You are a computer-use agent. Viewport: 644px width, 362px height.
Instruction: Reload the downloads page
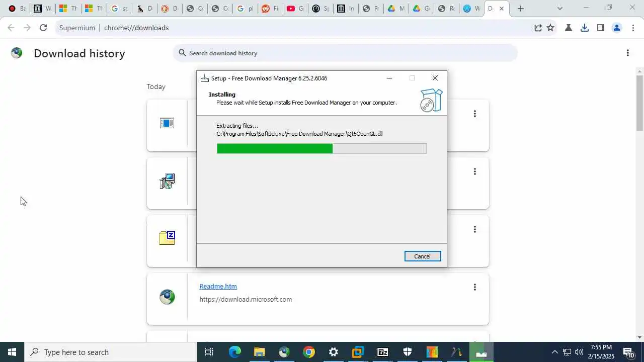click(x=43, y=28)
